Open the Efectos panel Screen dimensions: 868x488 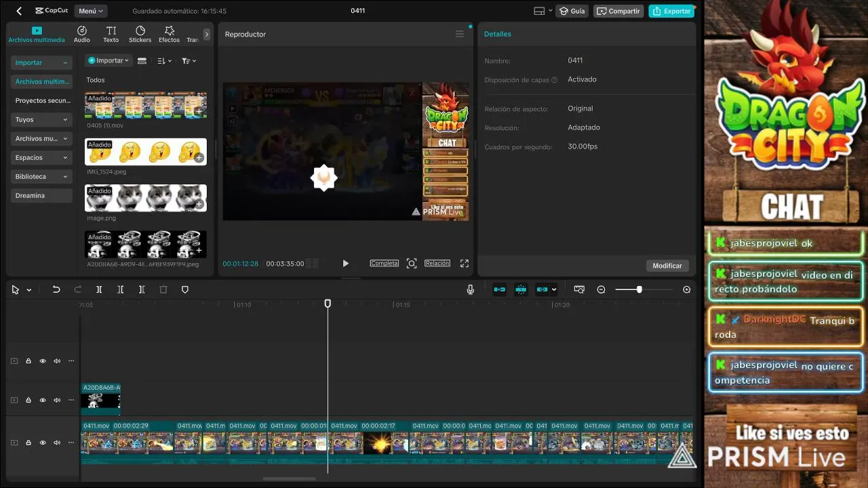click(x=170, y=35)
